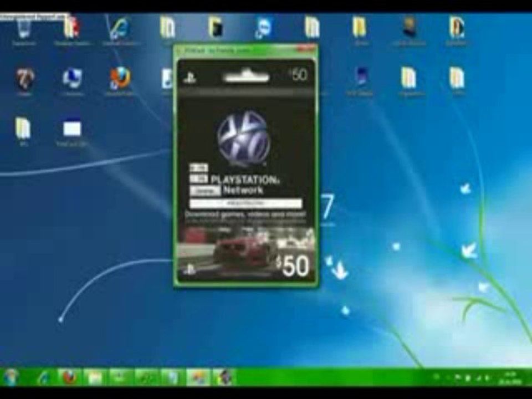532x399 pixels.
Task: Open the Computer desktop icon
Action: (x=72, y=78)
